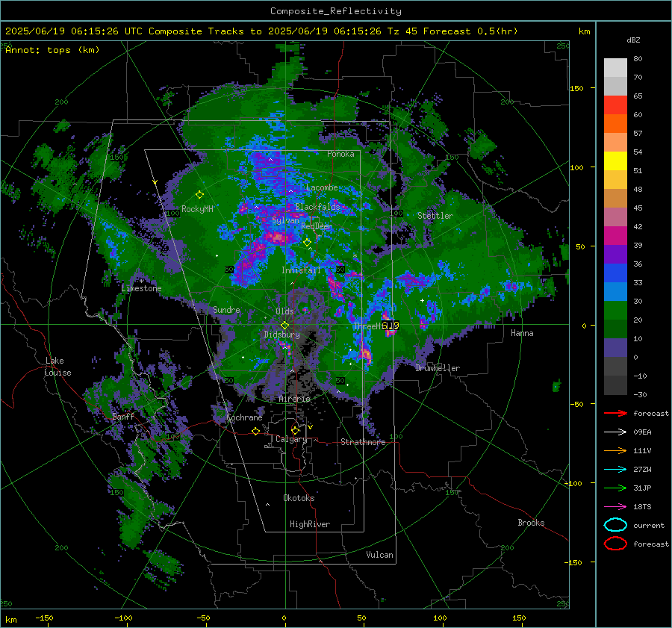Screen dimensions: 672x628
Task: Select the cyan 27ZW track arrow
Action: pos(615,470)
